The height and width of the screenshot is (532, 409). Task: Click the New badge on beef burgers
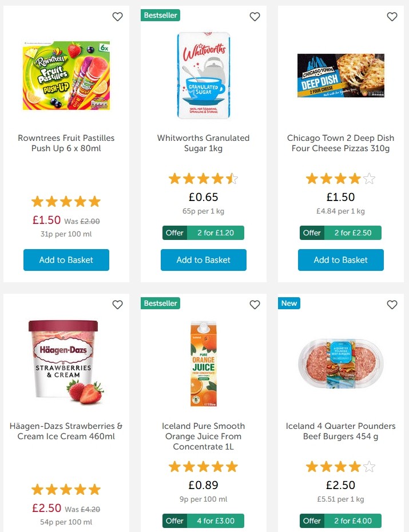[x=289, y=304]
